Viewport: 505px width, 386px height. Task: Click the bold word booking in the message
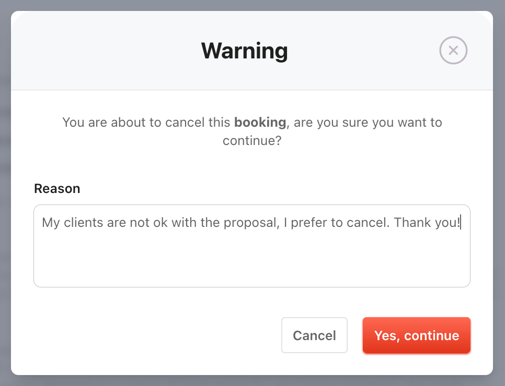[260, 123]
